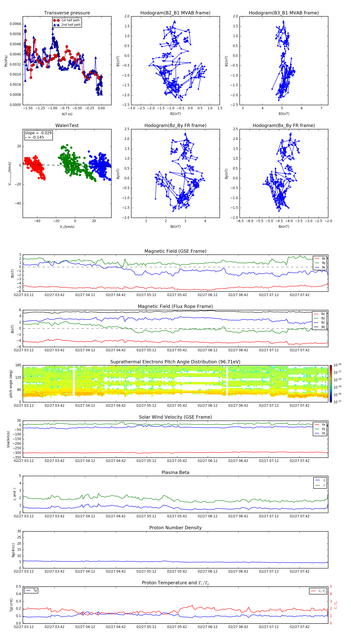Select the βp entry in Plasma Beta legend

click(321, 480)
